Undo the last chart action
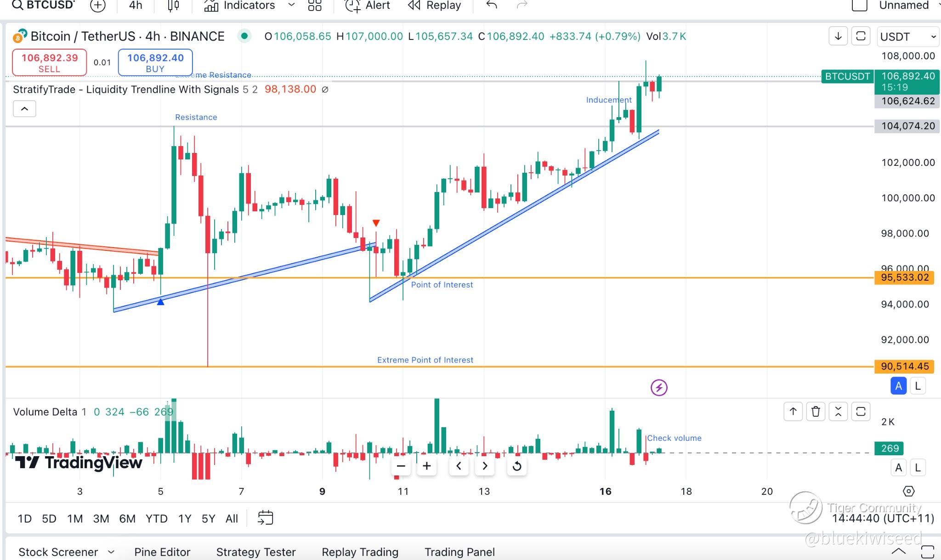Image resolution: width=941 pixels, height=560 pixels. 492,6
